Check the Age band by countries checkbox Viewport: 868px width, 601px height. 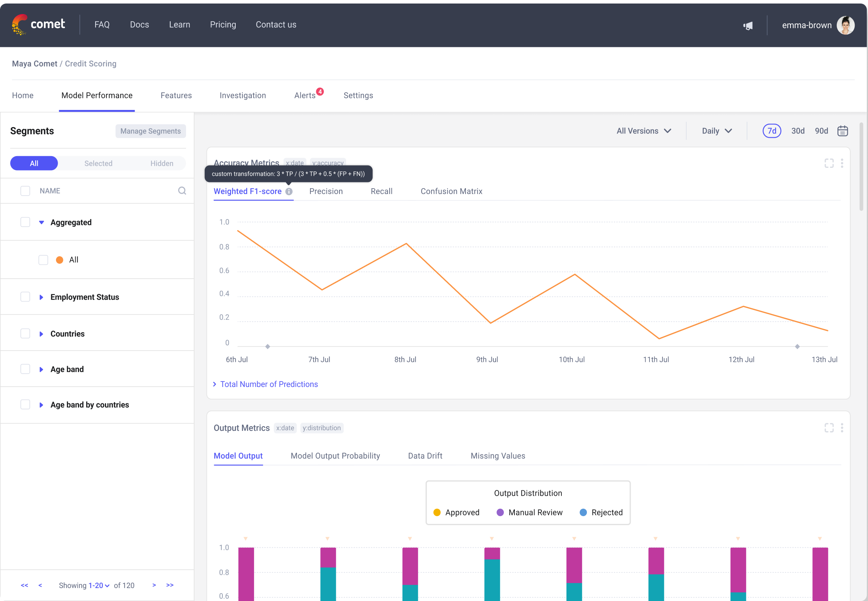(25, 404)
